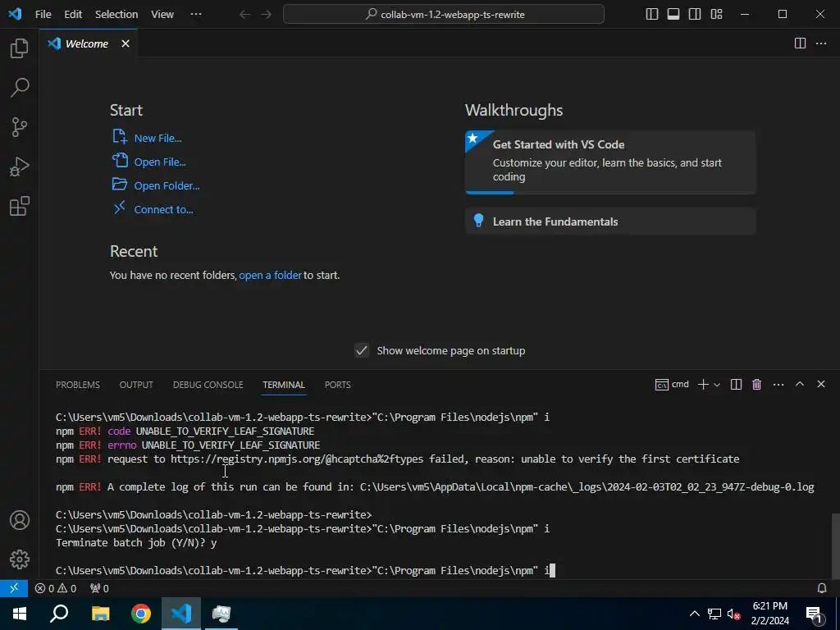Close the Welcome tab

click(126, 43)
